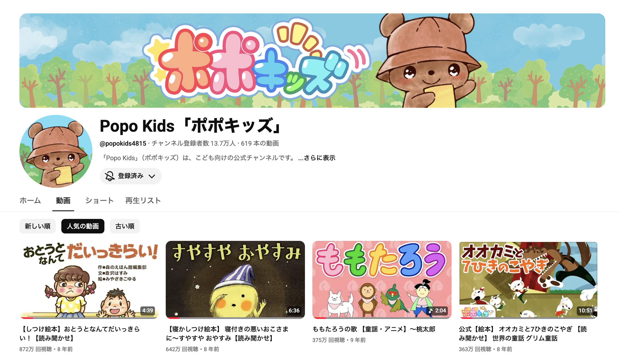Open the 登録済み subscribed menu button
The image size is (619, 364).
pyautogui.click(x=131, y=176)
